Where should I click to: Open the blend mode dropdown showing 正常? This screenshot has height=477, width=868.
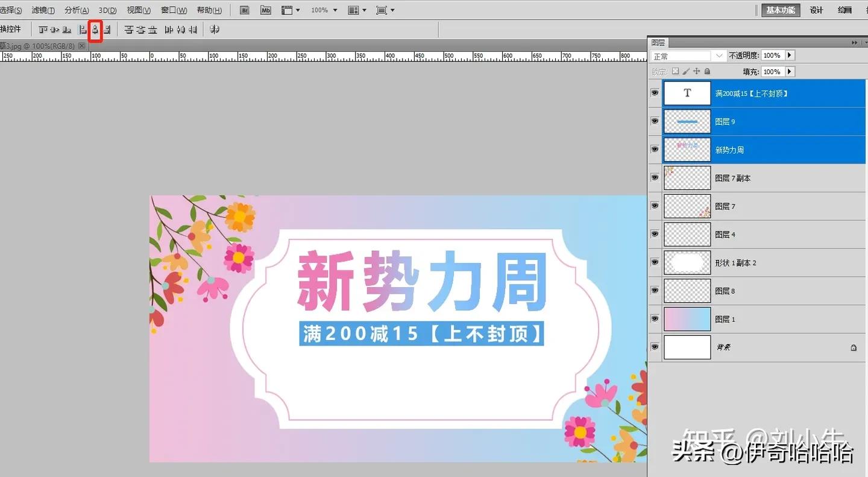719,55
